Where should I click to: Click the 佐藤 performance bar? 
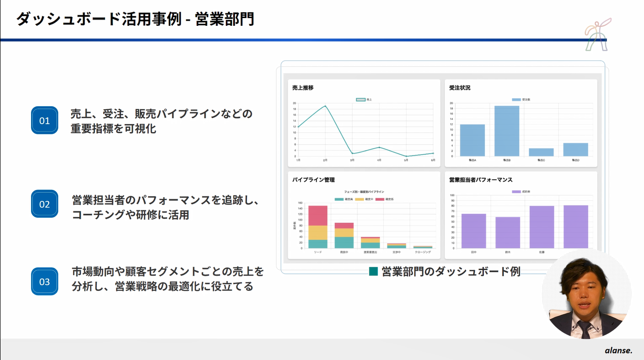[x=542, y=227]
